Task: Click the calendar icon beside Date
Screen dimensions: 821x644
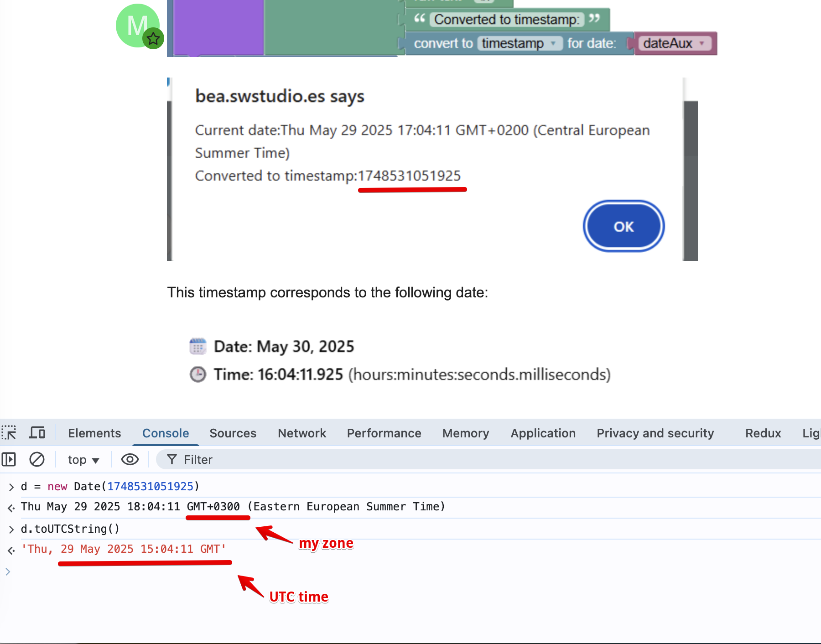Action: (x=198, y=346)
